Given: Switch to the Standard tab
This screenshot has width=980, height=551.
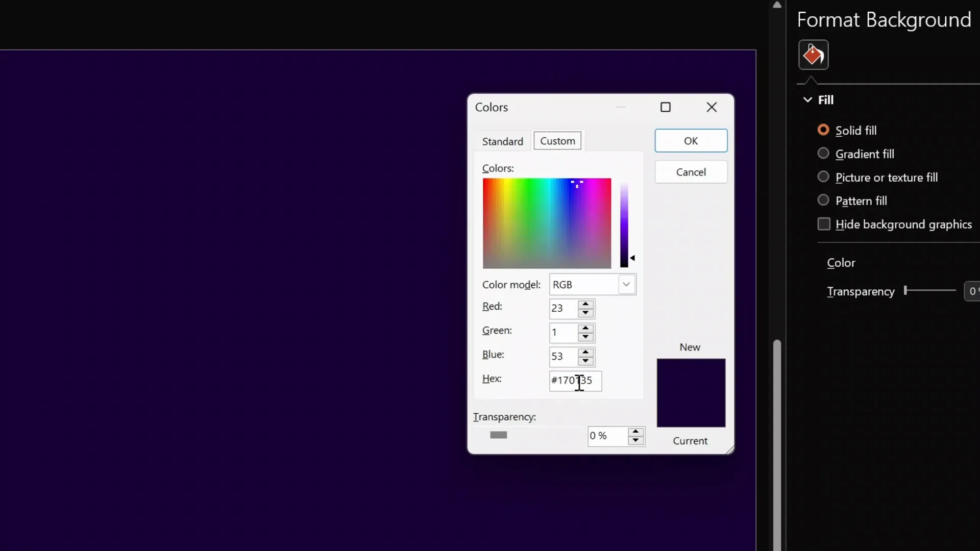Looking at the screenshot, I should (503, 141).
